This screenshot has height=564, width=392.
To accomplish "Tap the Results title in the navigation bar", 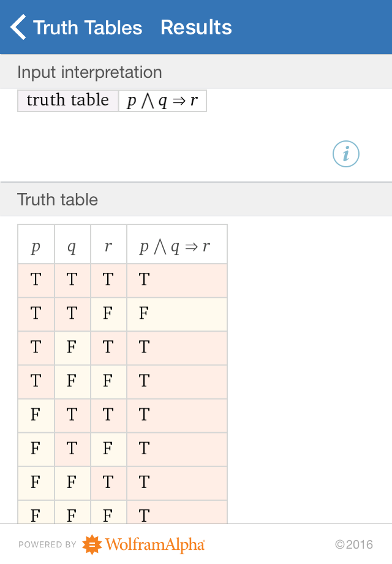I will tap(196, 27).
